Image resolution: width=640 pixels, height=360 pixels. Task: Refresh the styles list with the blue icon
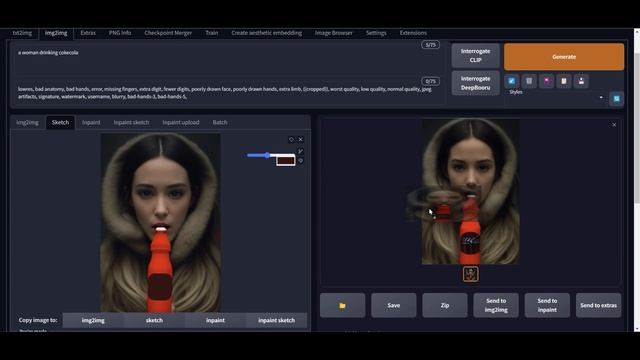click(617, 98)
